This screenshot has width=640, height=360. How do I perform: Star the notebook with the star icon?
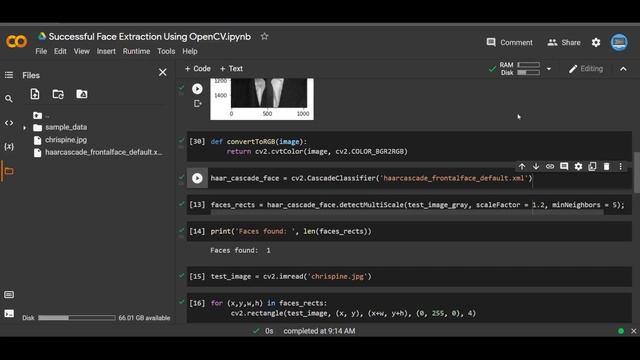tap(264, 36)
